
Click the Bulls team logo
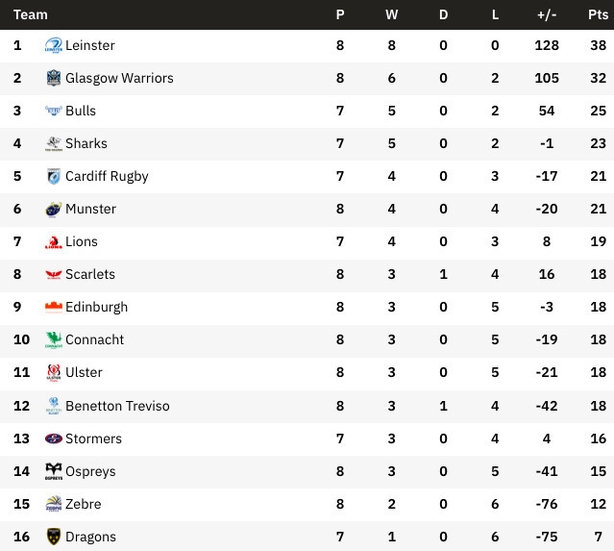[x=53, y=111]
